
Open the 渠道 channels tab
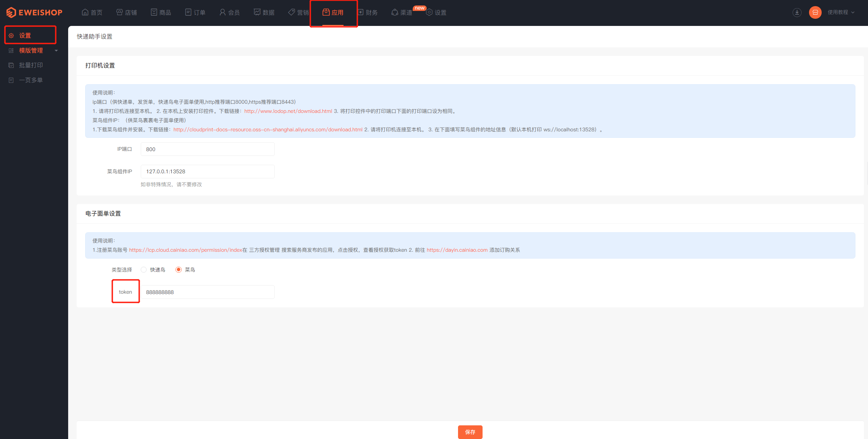pyautogui.click(x=402, y=12)
